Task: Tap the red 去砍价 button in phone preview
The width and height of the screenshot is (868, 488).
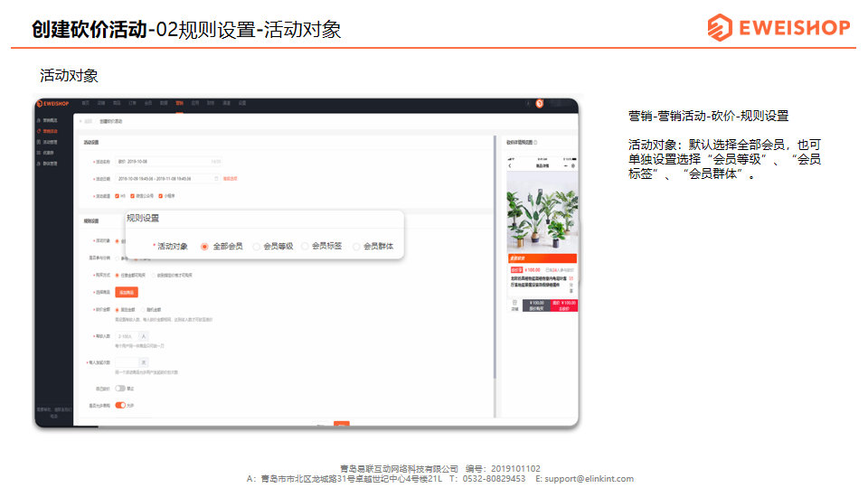Action: click(564, 305)
